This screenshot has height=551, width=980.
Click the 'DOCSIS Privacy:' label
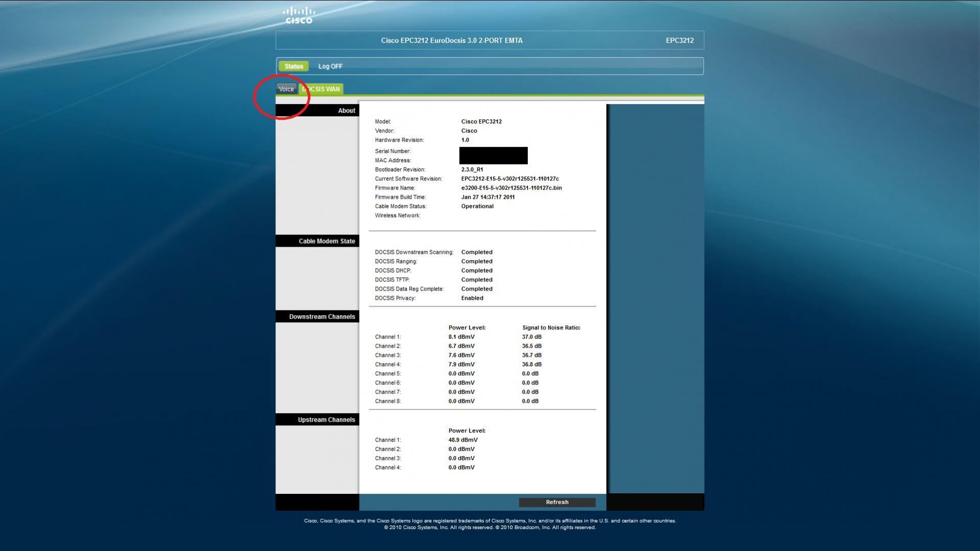395,298
